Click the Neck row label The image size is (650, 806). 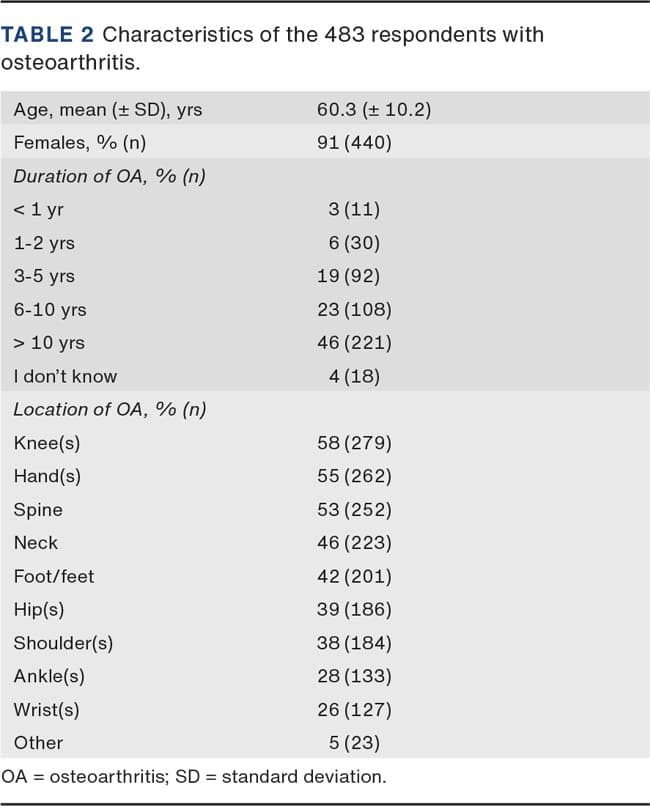[36, 543]
